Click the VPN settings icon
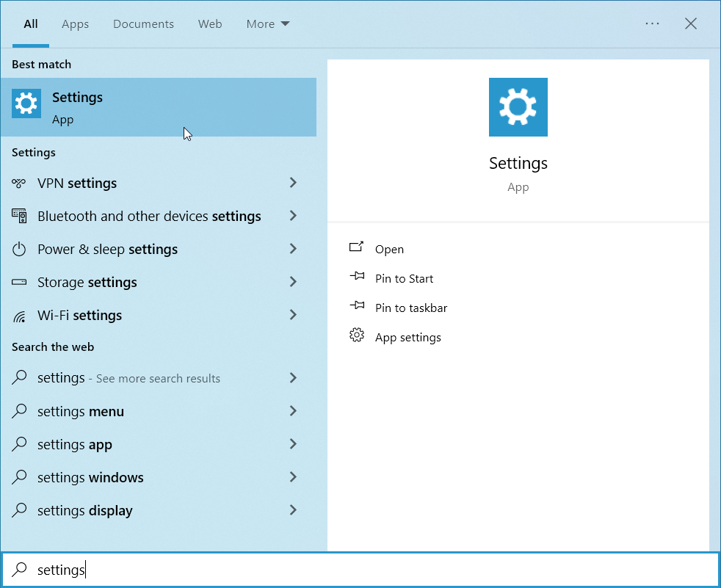Viewport: 721px width, 588px height. (x=19, y=183)
